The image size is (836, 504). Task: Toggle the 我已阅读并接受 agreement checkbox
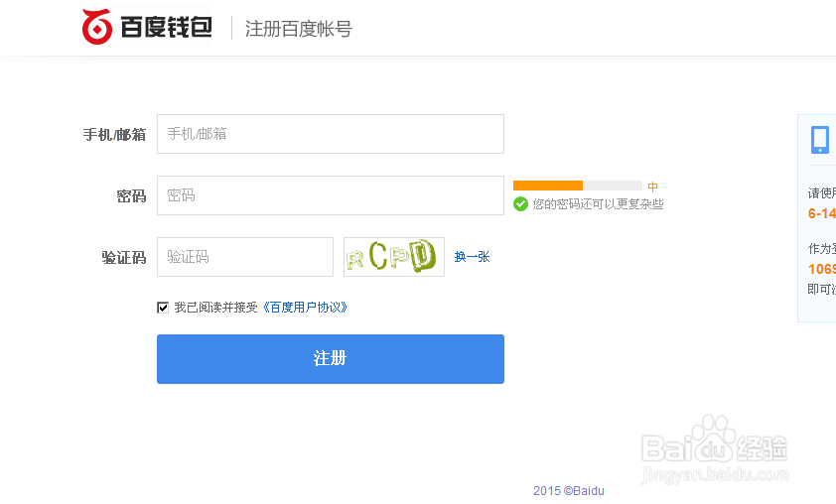click(163, 308)
